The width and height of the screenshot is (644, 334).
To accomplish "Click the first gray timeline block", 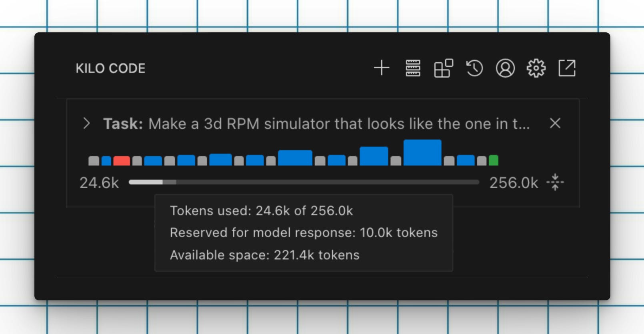I will (x=94, y=161).
